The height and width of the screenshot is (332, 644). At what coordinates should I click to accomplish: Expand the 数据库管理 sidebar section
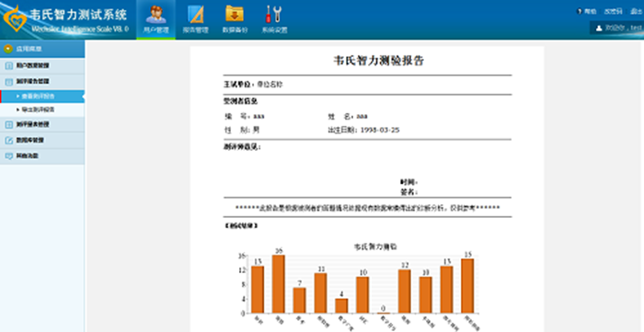tap(42, 141)
